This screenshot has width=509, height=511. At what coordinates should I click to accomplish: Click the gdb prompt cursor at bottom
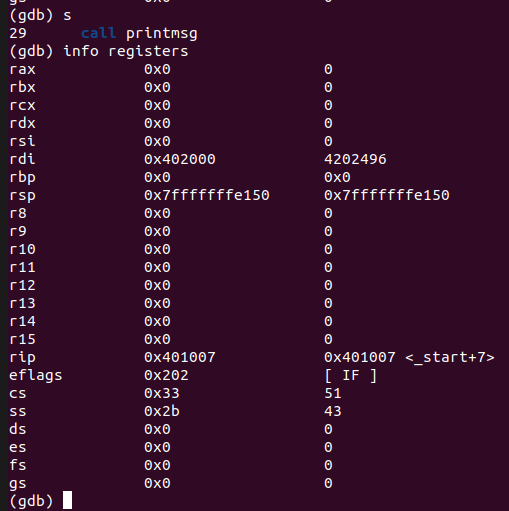pos(67,500)
